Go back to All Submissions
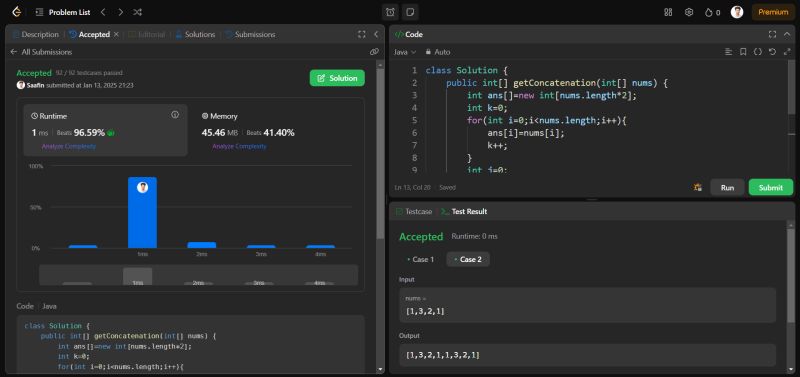This screenshot has width=800, height=377. pos(41,52)
